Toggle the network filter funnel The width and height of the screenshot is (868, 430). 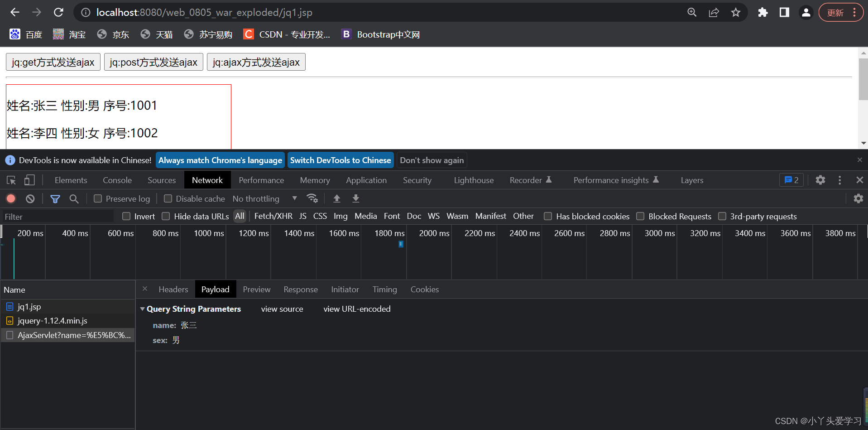click(55, 198)
